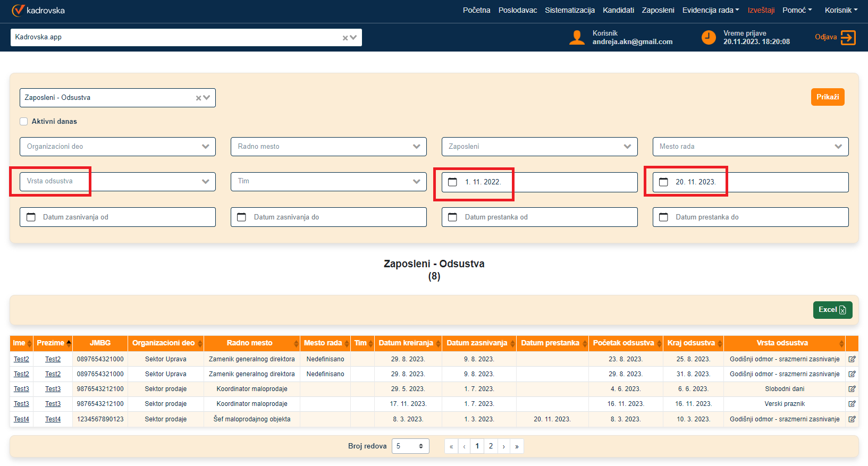The image size is (868, 466).
Task: Open the Evidencija rada menu
Action: tap(710, 10)
